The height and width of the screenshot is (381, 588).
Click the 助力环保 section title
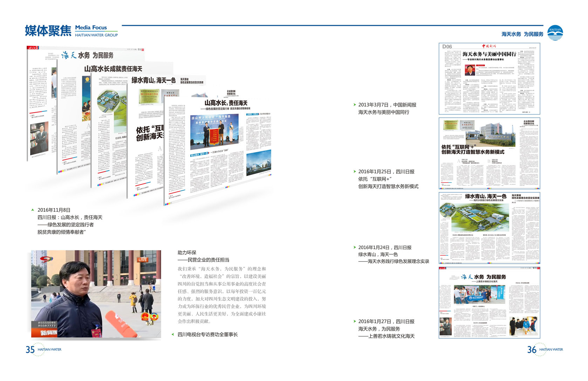pyautogui.click(x=187, y=252)
